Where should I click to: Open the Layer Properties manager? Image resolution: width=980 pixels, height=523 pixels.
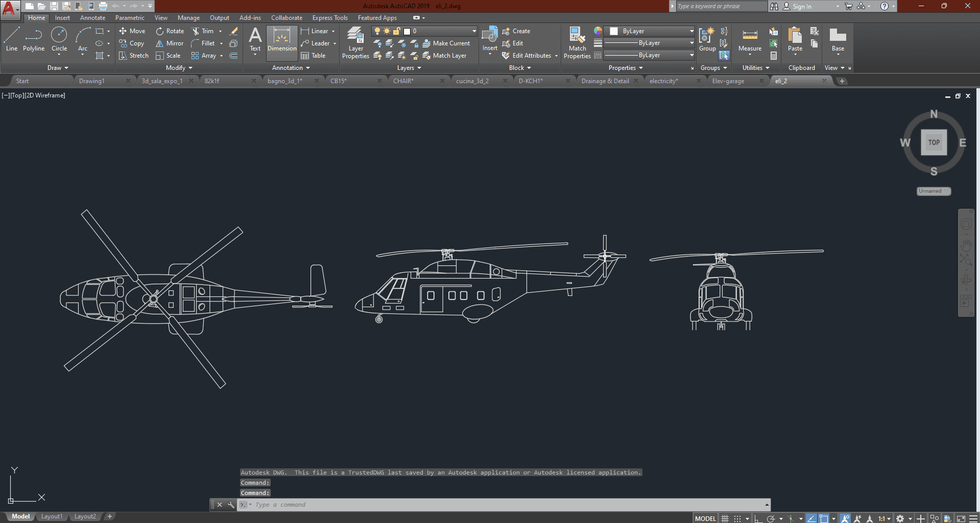[355, 43]
